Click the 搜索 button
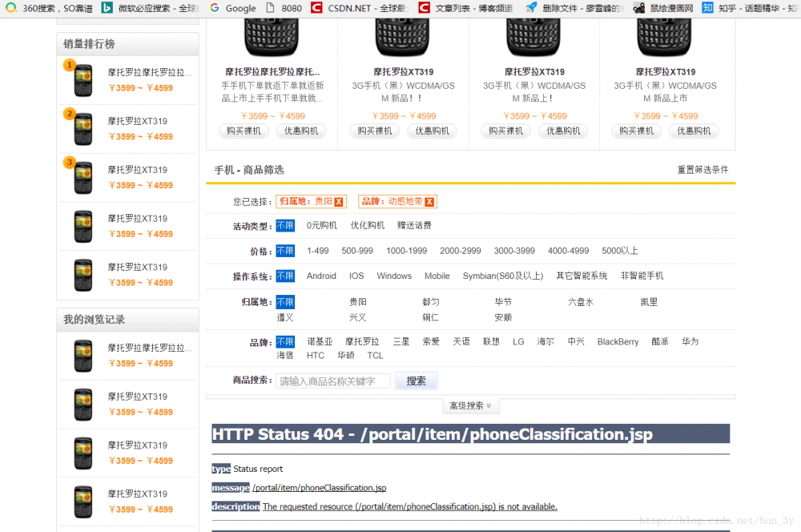Screen dimensions: 801x532 coord(417,381)
